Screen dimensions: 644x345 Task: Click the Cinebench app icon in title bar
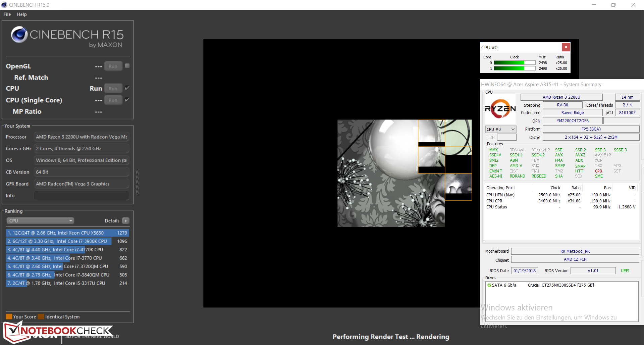point(4,5)
